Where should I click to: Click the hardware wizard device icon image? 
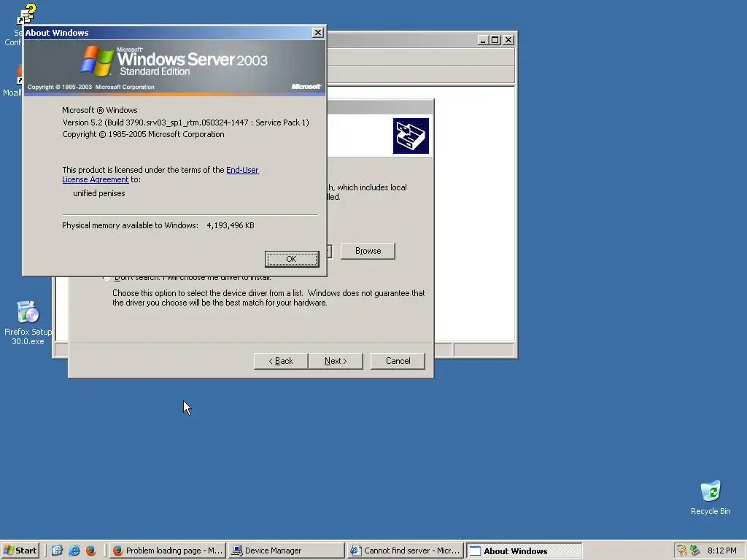[411, 136]
